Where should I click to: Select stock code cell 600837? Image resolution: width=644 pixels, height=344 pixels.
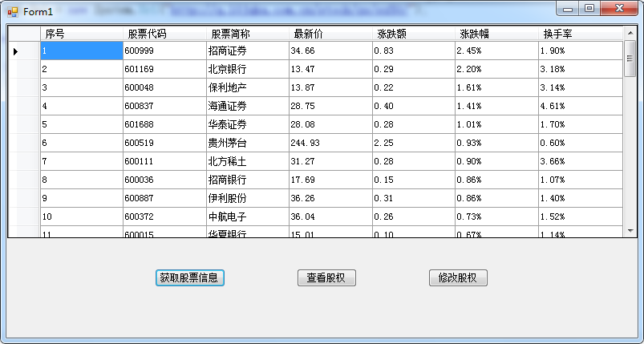click(164, 106)
